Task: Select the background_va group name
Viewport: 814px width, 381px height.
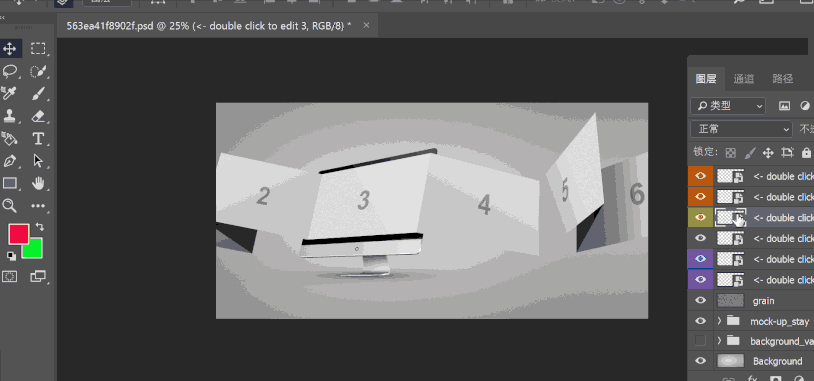Action: point(782,341)
